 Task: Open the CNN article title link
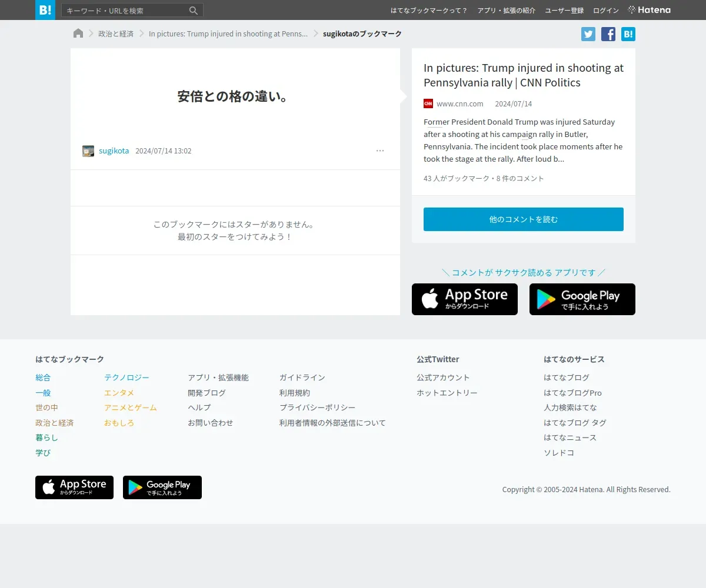[524, 75]
